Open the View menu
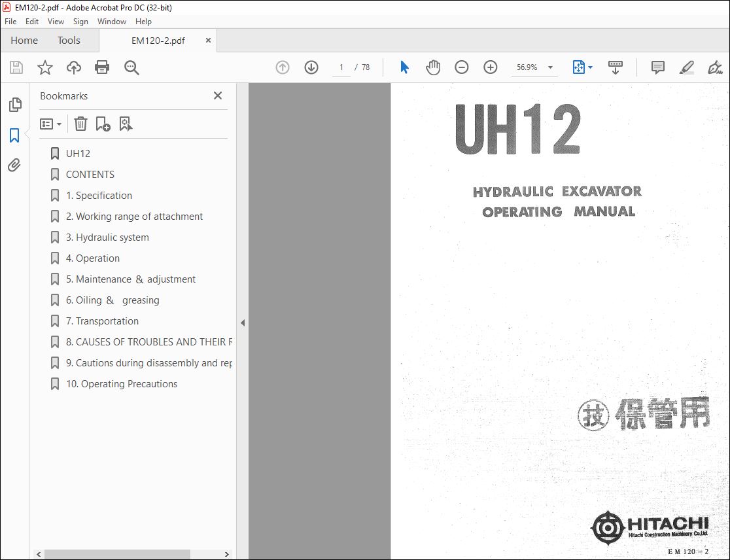730x560 pixels. click(x=56, y=22)
